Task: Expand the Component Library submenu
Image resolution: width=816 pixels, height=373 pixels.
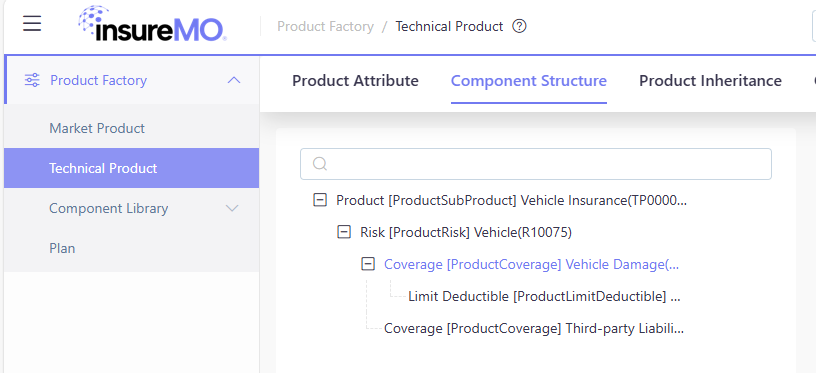Action: coord(232,208)
